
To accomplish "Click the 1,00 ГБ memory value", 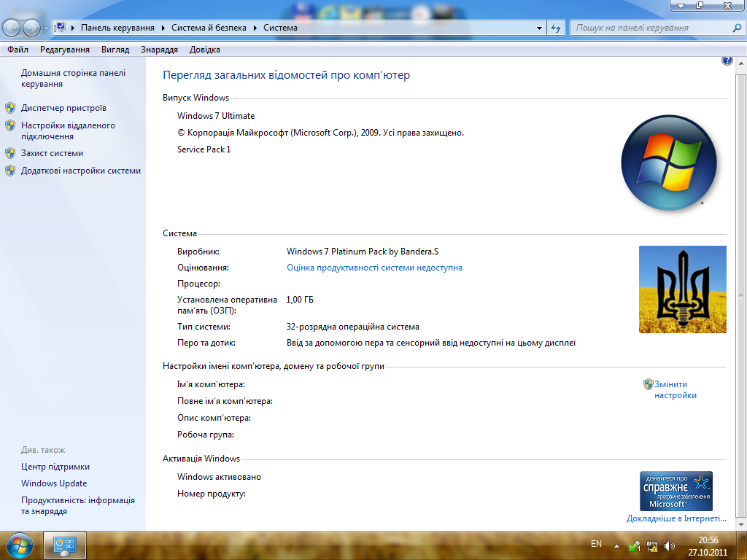I will [x=300, y=300].
